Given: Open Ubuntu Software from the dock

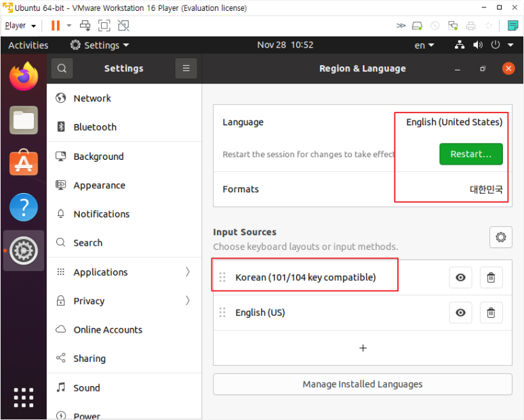Looking at the screenshot, I should [x=24, y=163].
